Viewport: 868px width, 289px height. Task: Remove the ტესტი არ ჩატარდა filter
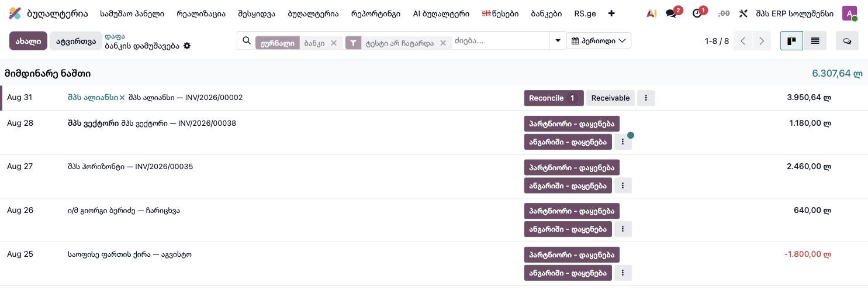pyautogui.click(x=443, y=43)
